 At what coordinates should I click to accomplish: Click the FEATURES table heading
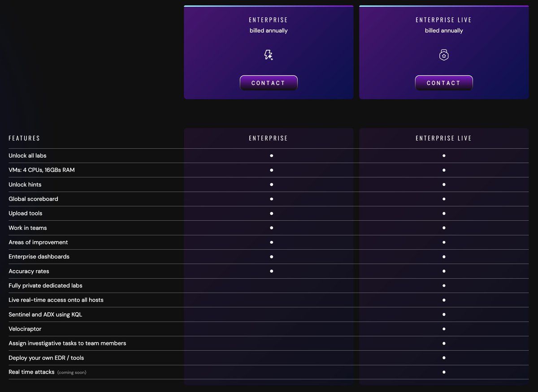pos(24,138)
